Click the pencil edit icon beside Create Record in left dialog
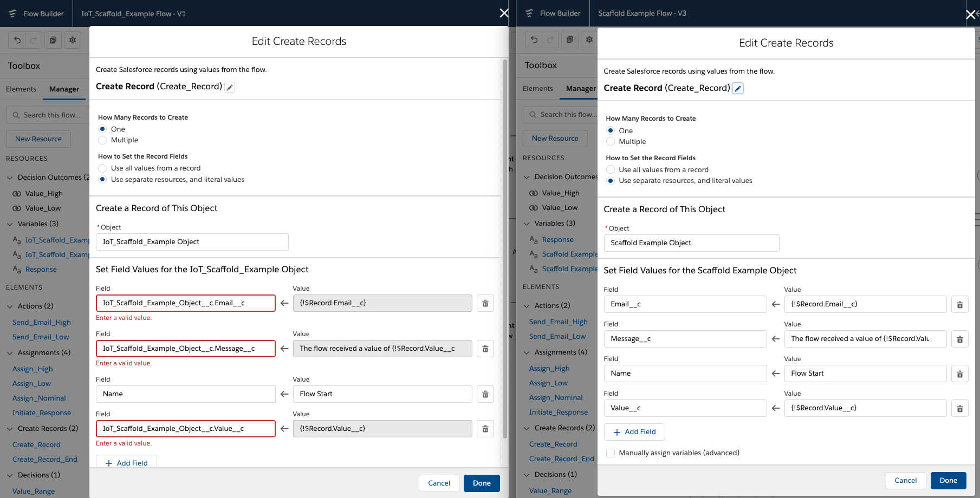The image size is (980, 498). (230, 87)
